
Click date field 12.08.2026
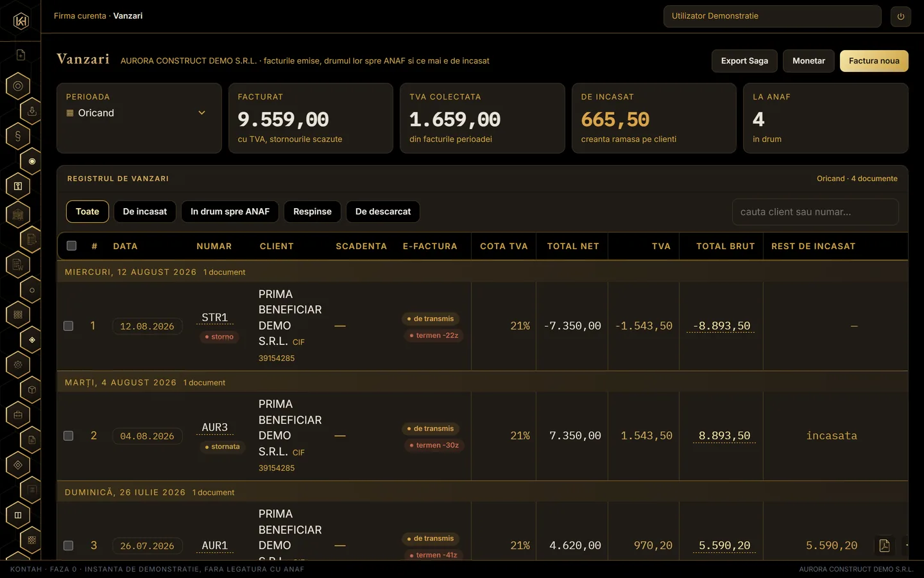[x=147, y=326]
